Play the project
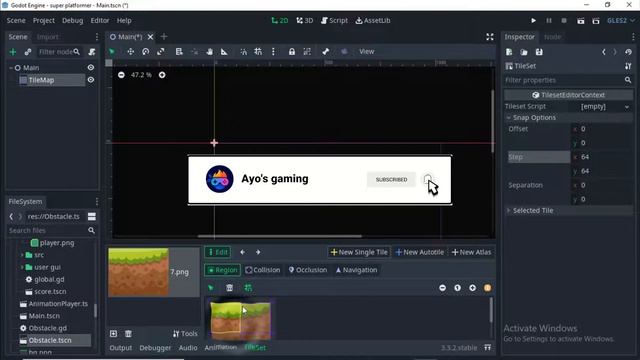Screen dimensions: 640x360 (533, 20)
